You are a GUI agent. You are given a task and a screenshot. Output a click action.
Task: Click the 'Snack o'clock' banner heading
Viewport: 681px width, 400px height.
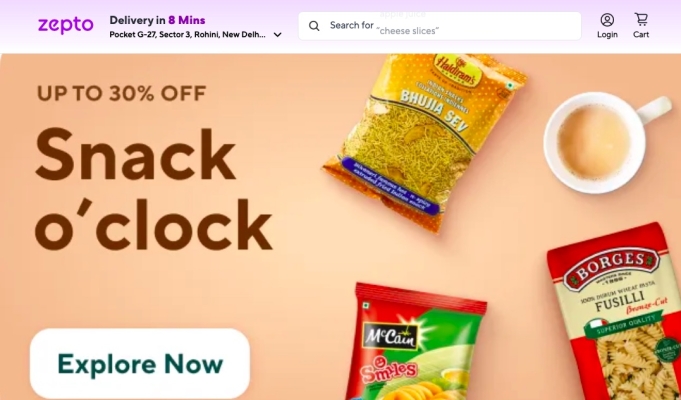153,189
